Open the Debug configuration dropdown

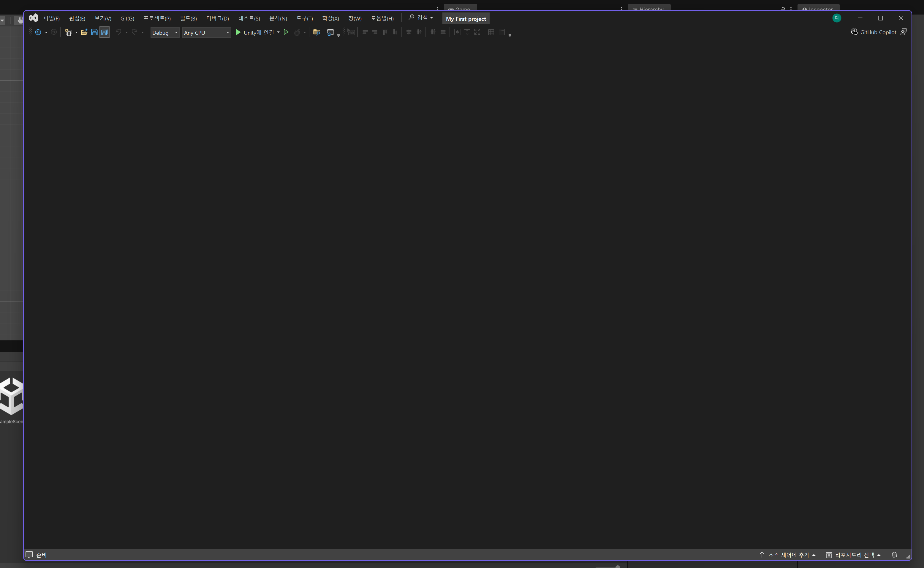click(164, 33)
